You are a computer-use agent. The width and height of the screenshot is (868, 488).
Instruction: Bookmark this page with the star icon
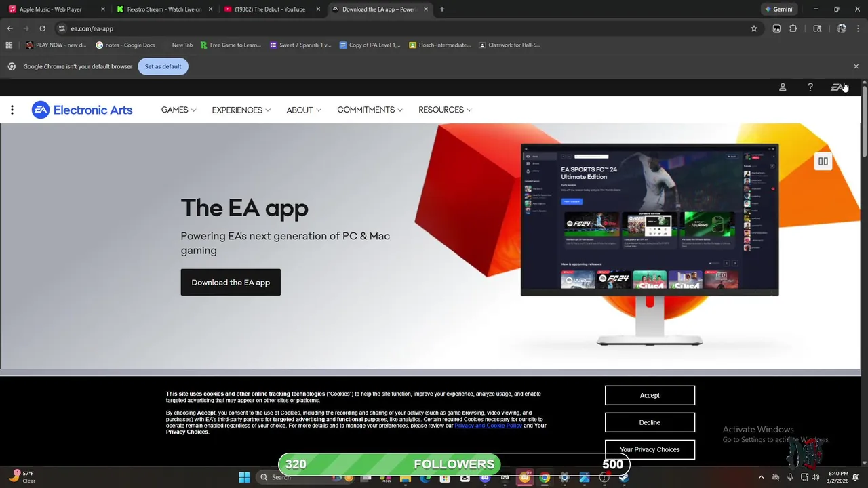pyautogui.click(x=753, y=28)
